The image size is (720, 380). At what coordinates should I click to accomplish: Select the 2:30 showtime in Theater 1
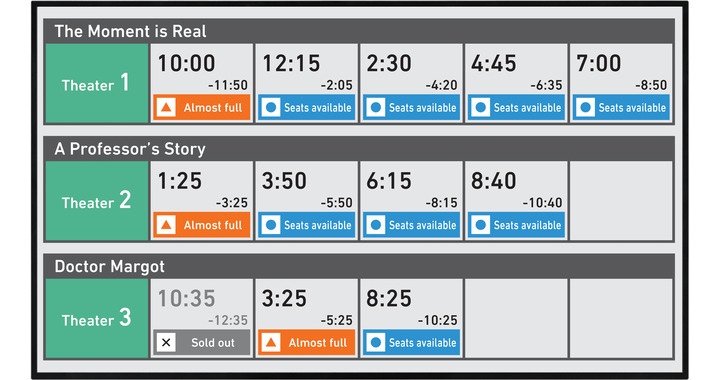[411, 84]
